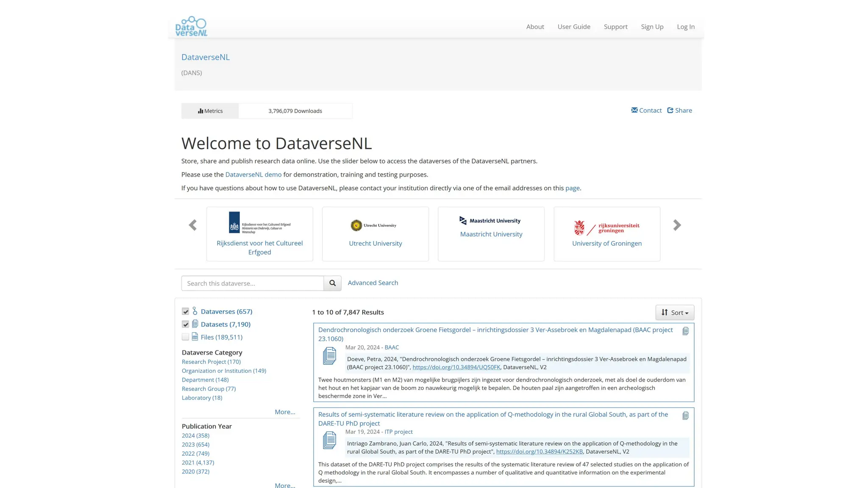Uncheck the Dataverses checkbox filter
This screenshot has width=868, height=488.
185,311
